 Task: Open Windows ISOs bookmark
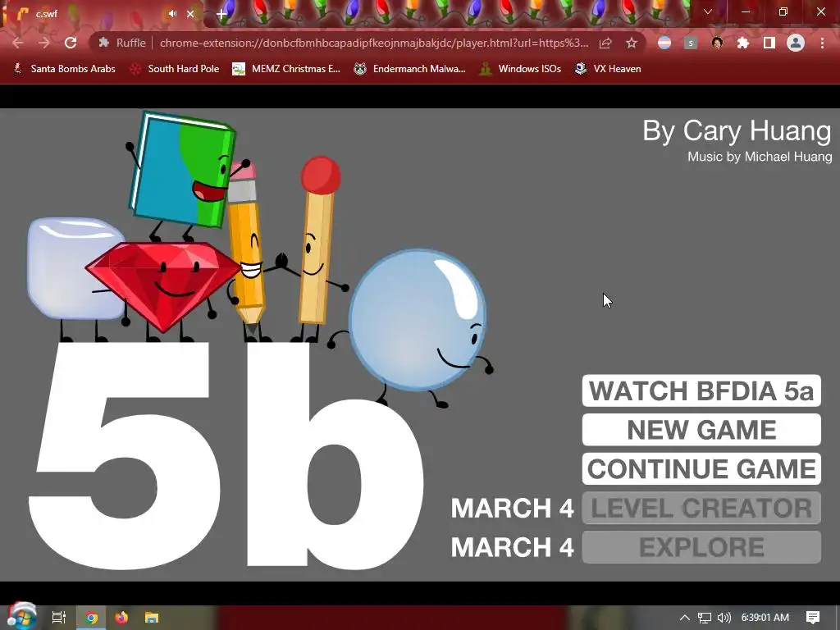click(x=520, y=69)
